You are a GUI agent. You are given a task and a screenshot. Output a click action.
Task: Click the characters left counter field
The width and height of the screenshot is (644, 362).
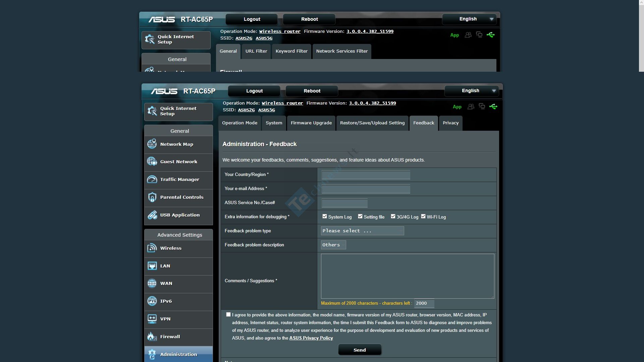tap(424, 303)
